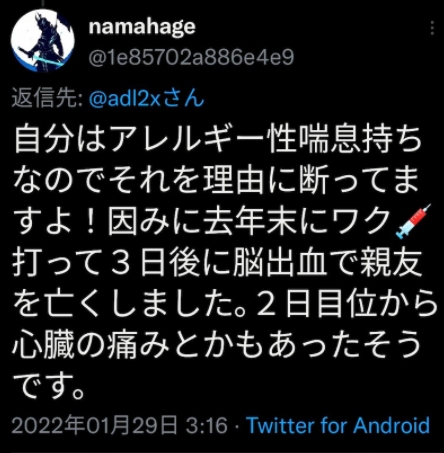Open the namahage profile avatar
This screenshot has width=444, height=453.
pos(42,41)
